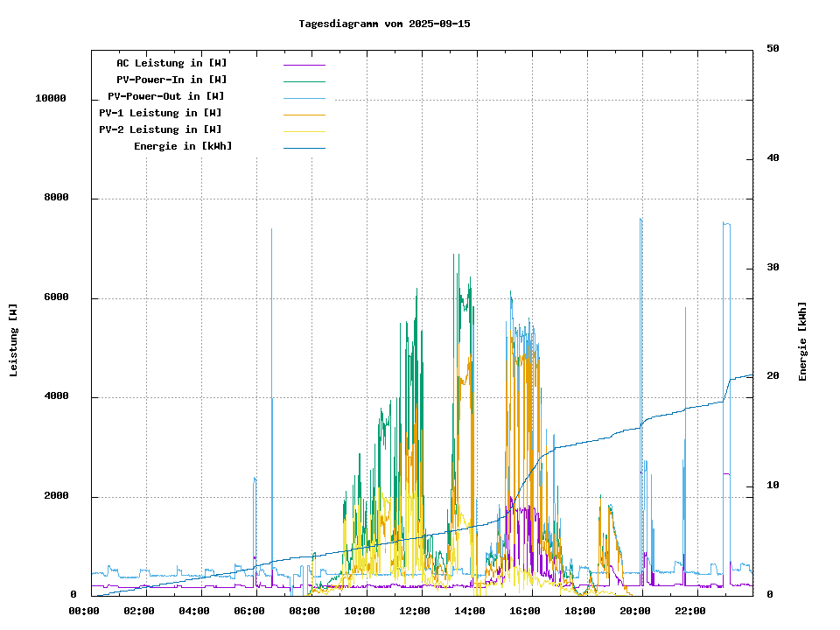The height and width of the screenshot is (630, 840).
Task: Click the 00:00 start label on time axis
Action: [84, 611]
